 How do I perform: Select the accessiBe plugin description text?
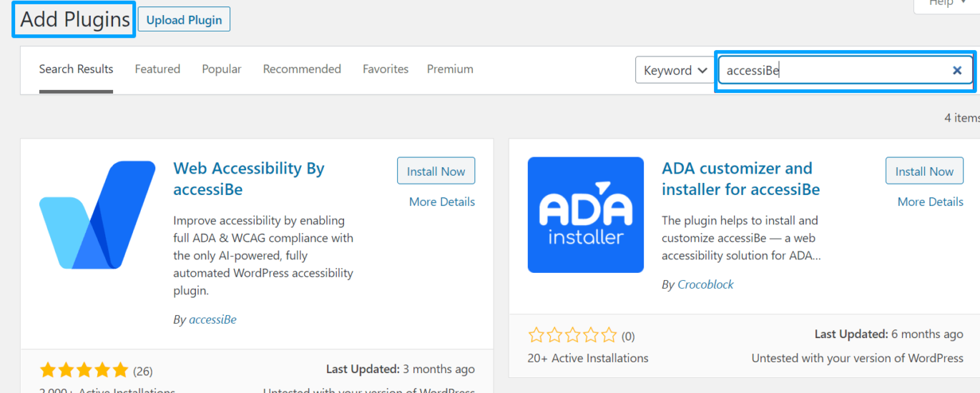pos(263,255)
